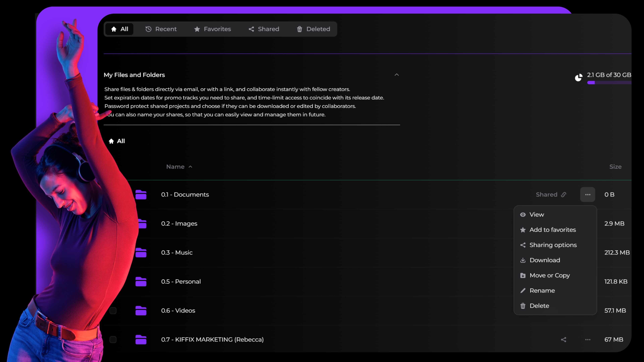Choose Download from the context menu
Viewport: 644px width, 362px height.
555,260
